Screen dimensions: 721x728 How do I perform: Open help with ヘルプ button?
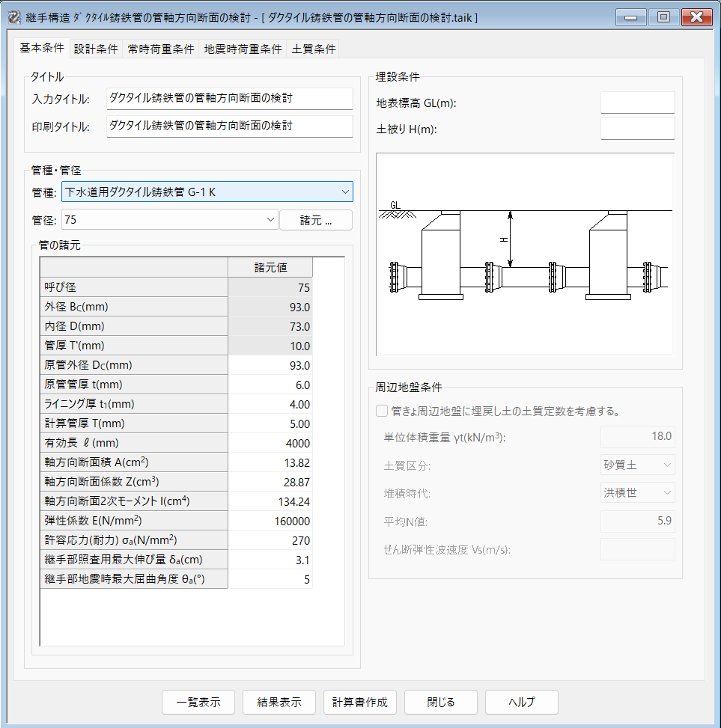tap(521, 703)
